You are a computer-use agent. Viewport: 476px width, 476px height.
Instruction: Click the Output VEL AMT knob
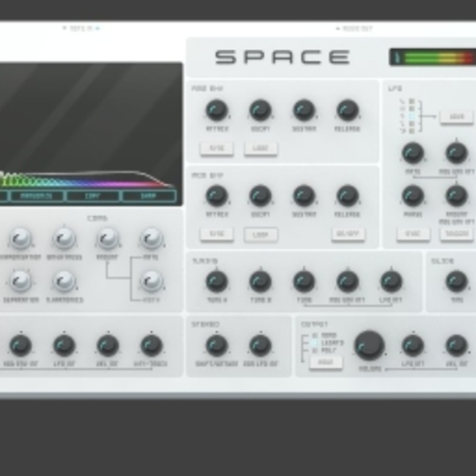tap(457, 345)
